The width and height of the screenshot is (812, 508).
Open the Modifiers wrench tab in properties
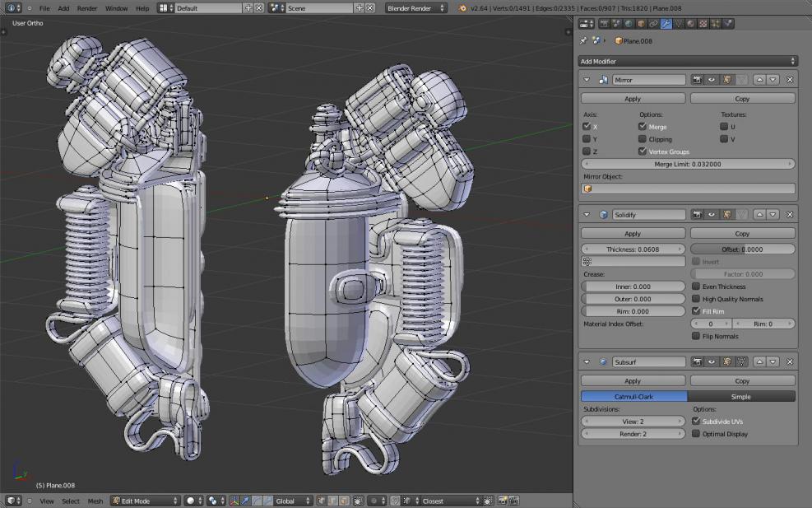click(x=666, y=24)
